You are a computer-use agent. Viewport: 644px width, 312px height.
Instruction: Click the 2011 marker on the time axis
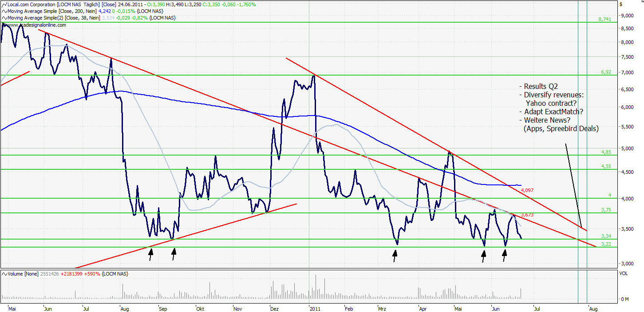coord(315,308)
